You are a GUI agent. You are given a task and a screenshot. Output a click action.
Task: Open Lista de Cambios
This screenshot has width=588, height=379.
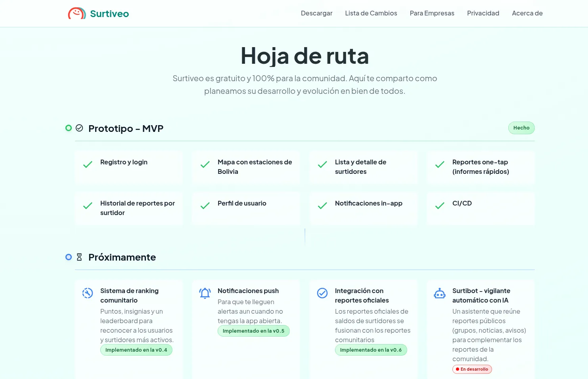pyautogui.click(x=371, y=13)
